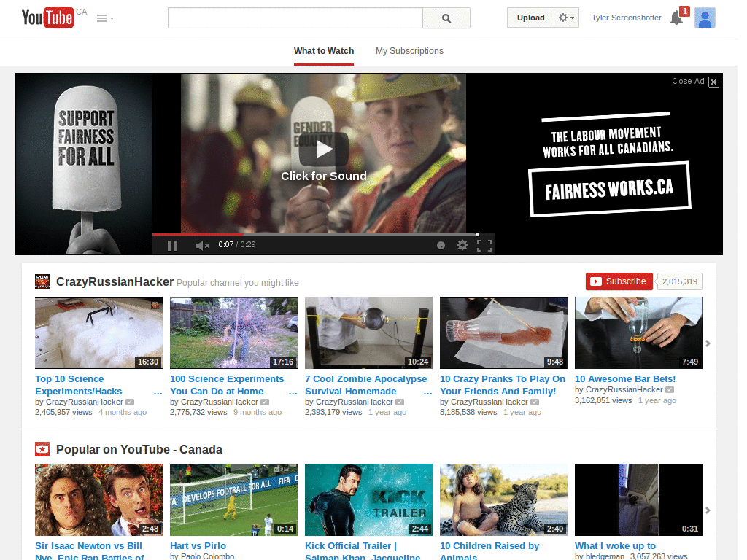Show next CrazyRussianHacker videos arrow
The height and width of the screenshot is (560, 747).
[x=708, y=343]
